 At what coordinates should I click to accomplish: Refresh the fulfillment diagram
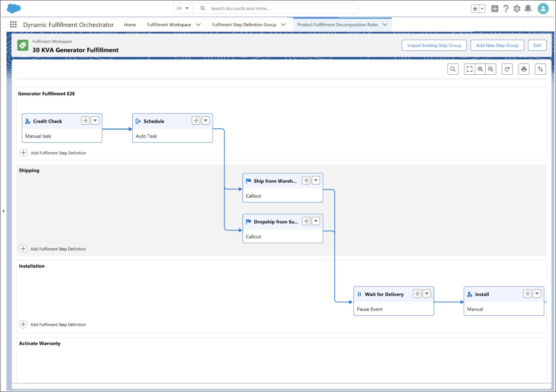[x=507, y=69]
